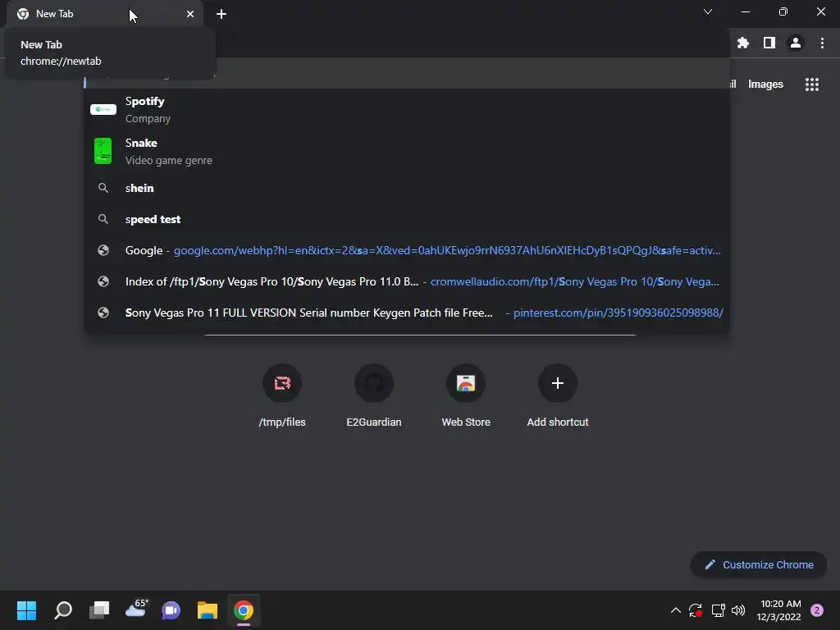Click the Customize Chrome button
This screenshot has width=840, height=630.
759,564
